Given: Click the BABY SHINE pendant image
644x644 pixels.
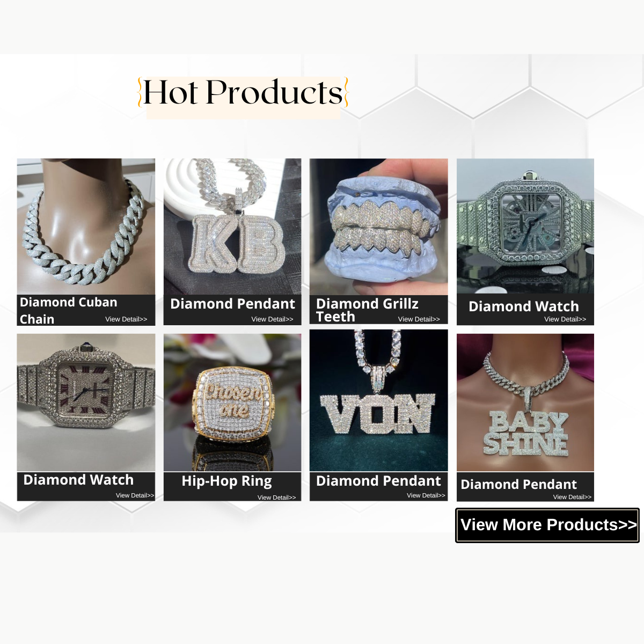Looking at the screenshot, I should point(525,402).
